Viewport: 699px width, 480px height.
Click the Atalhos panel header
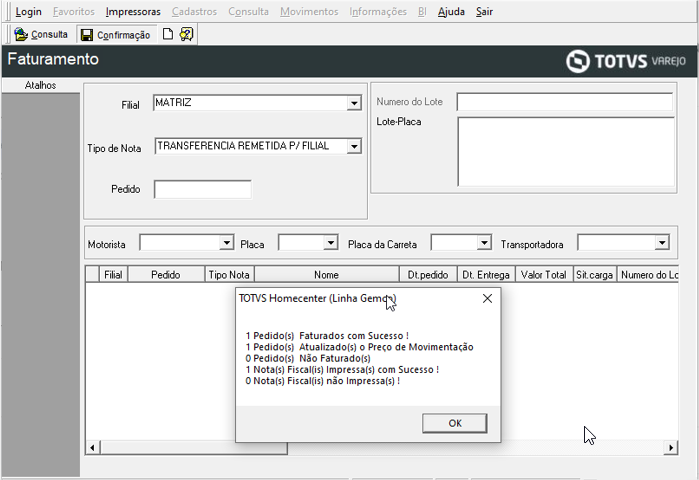pos(41,85)
